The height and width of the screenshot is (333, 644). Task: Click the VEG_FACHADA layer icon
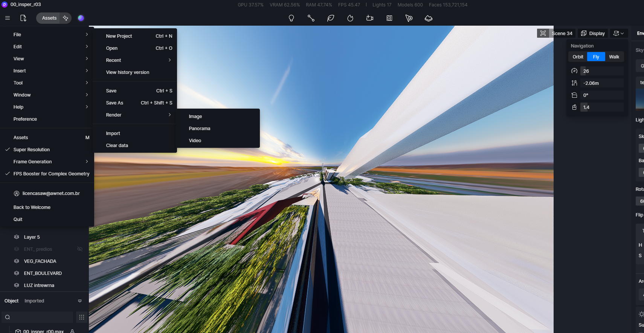(x=17, y=261)
